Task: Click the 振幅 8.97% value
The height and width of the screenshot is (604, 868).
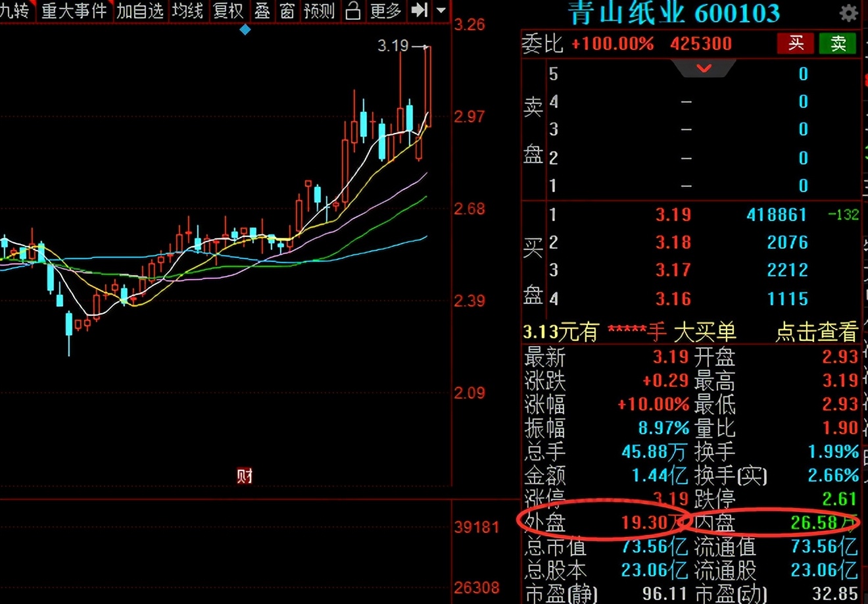Action: click(x=663, y=428)
